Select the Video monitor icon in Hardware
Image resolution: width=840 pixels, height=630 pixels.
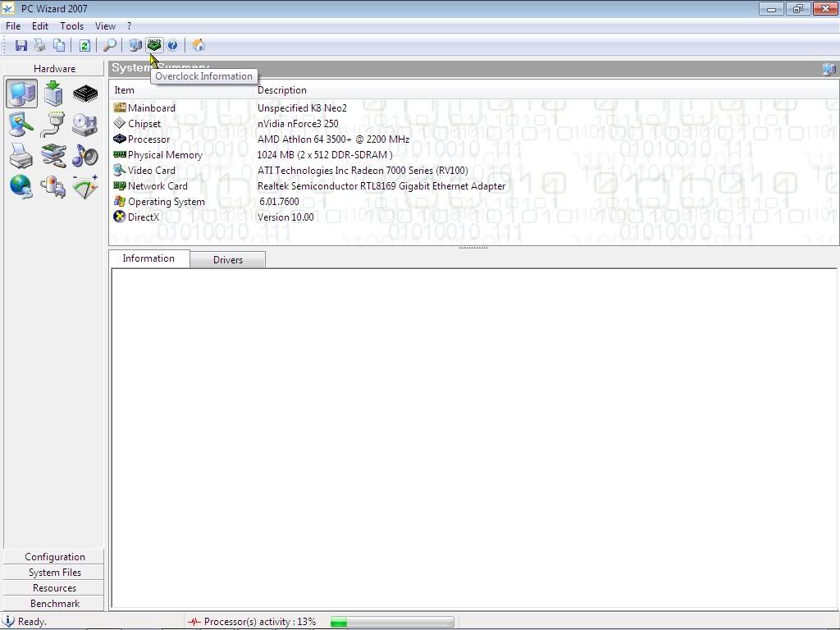point(21,125)
